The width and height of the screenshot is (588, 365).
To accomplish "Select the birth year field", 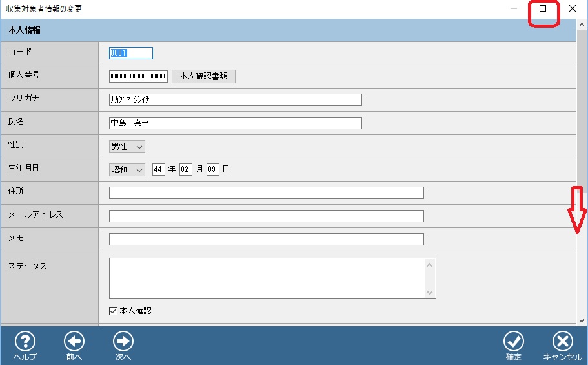I will [159, 170].
